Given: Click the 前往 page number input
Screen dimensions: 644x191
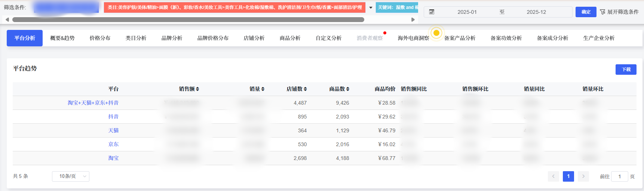Looking at the screenshot, I should pyautogui.click(x=619, y=176).
